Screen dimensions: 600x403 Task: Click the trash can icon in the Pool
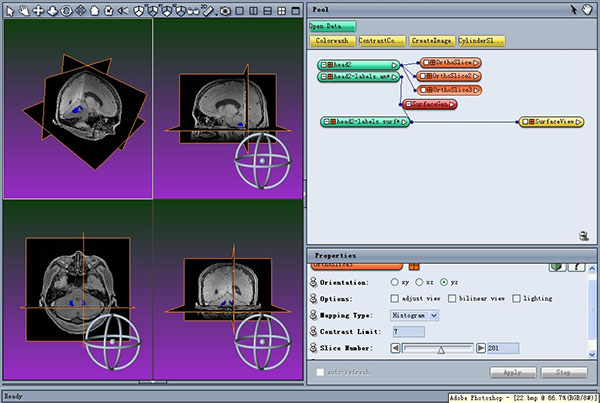(x=584, y=236)
